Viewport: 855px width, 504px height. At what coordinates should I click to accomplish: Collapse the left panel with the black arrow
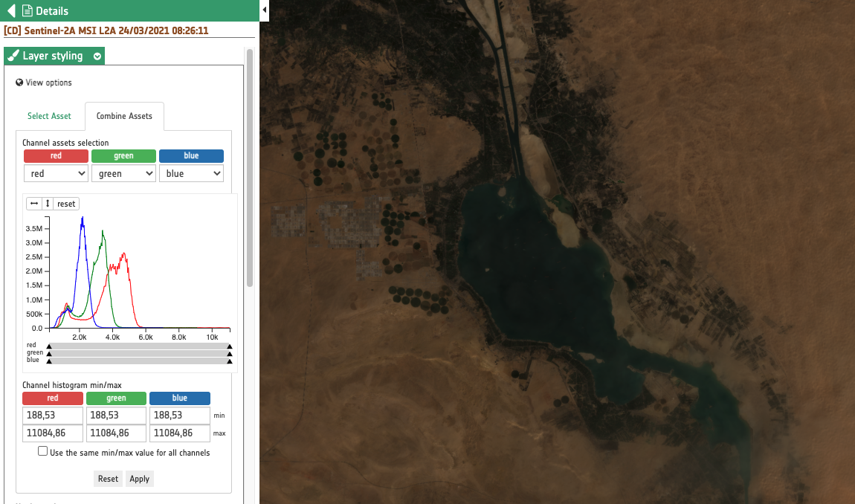265,10
